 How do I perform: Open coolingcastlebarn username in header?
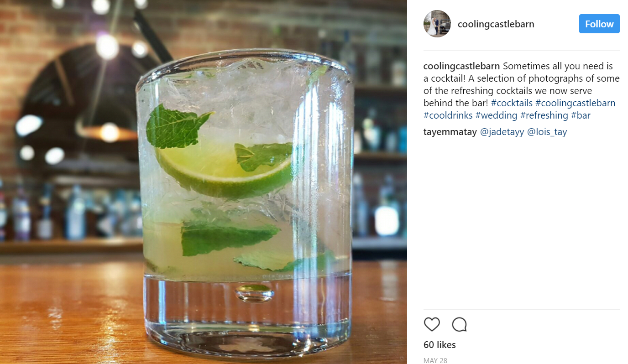(496, 24)
